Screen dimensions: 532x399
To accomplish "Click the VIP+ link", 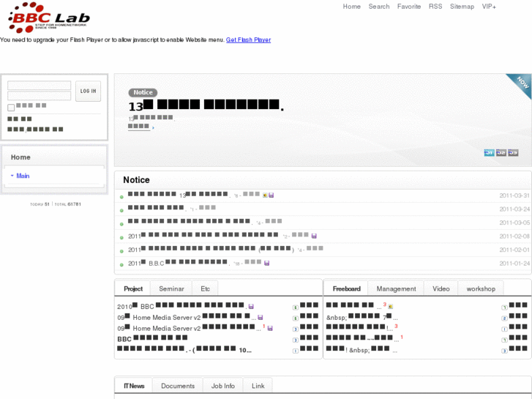I will pos(489,7).
